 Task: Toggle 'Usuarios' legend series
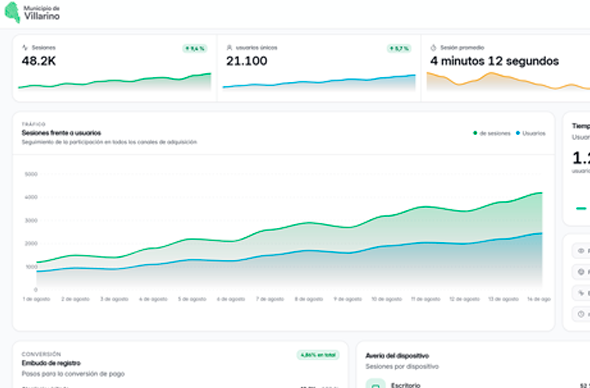[x=531, y=133]
